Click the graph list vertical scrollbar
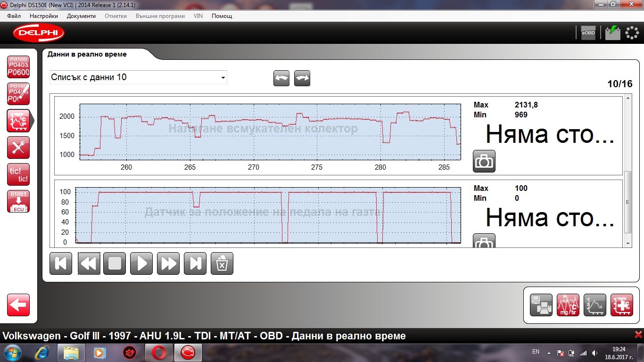Viewport: 644px width, 362px height. click(x=627, y=202)
